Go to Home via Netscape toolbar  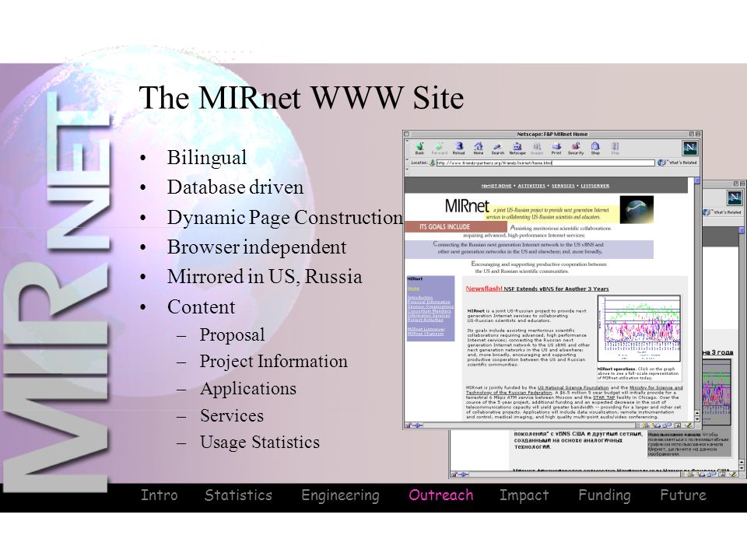pyautogui.click(x=479, y=148)
